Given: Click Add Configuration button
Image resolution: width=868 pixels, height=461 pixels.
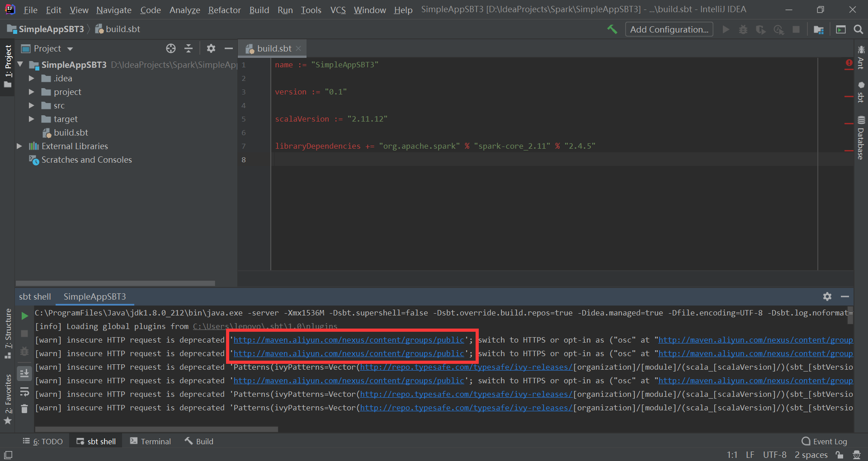Looking at the screenshot, I should coord(669,29).
